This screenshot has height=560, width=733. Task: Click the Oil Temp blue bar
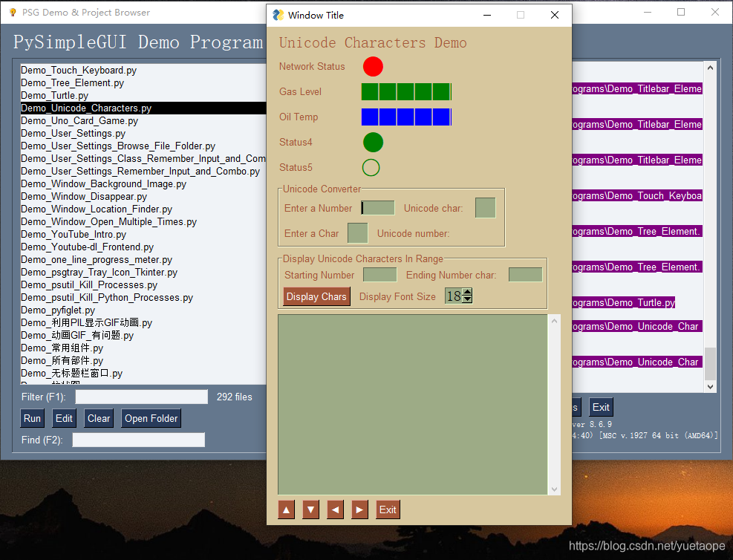406,117
